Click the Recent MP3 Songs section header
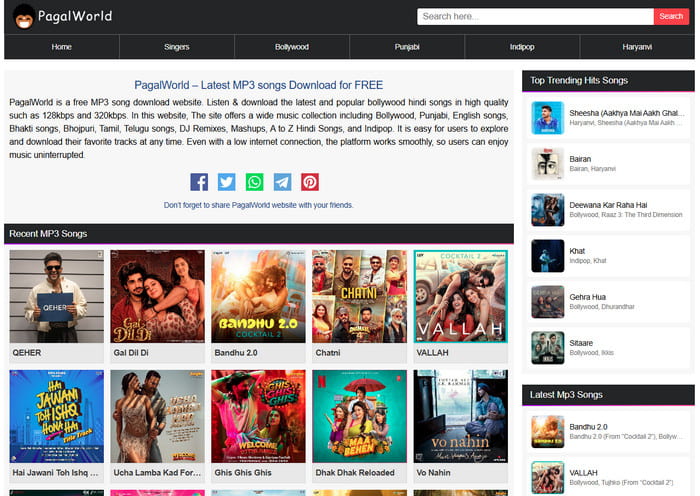This screenshot has height=496, width=700. click(259, 234)
